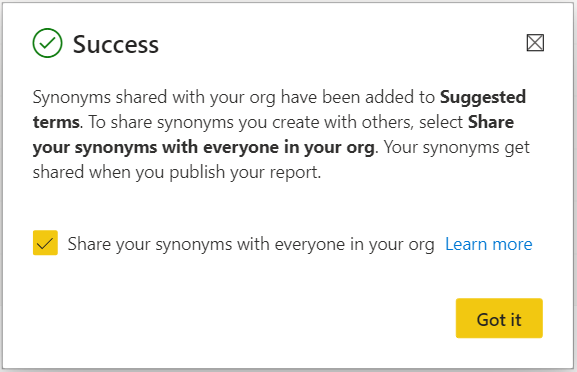Click the tick mark inside the yellow checkbox
The image size is (577, 372).
coord(45,243)
